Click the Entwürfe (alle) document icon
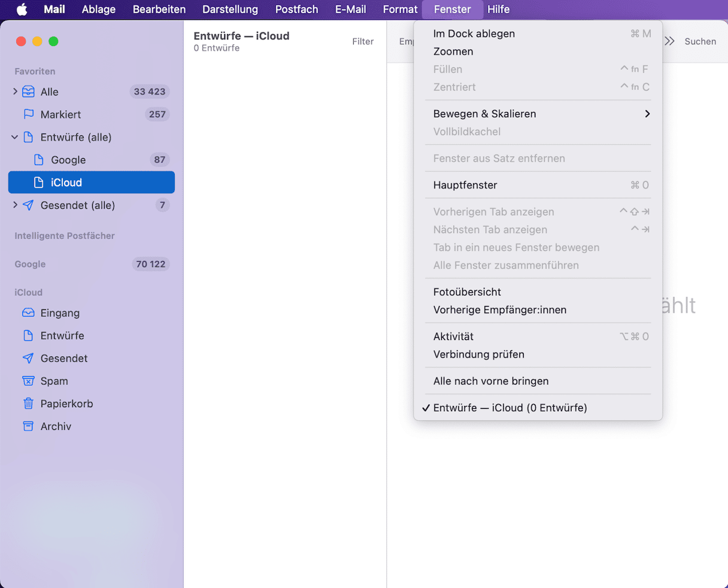This screenshot has height=588, width=728. click(x=28, y=137)
